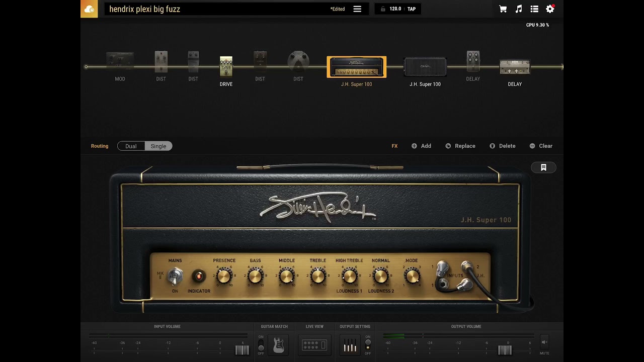Click the red INDICATOR lamp
The height and width of the screenshot is (362, 644).
pyautogui.click(x=198, y=276)
